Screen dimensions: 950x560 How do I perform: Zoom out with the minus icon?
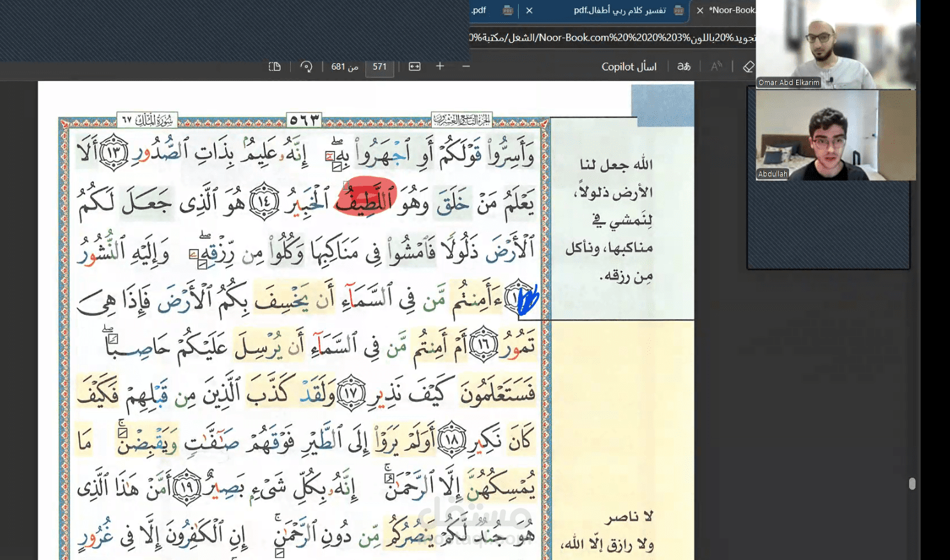466,66
